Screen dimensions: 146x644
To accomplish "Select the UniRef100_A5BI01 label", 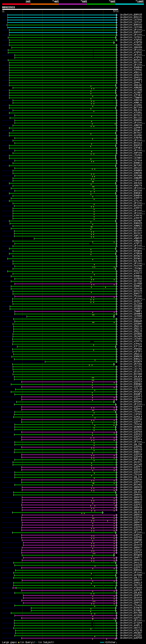I will click(131, 72).
